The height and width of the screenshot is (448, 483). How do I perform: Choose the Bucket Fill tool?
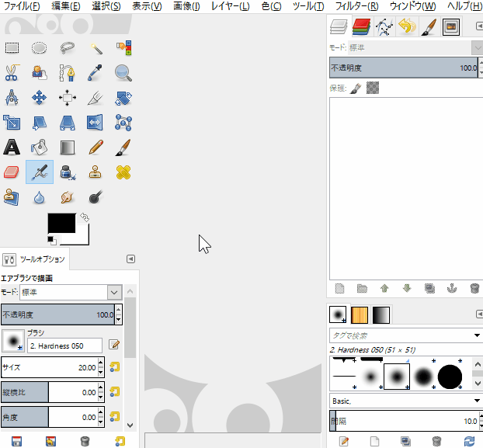pyautogui.click(x=39, y=148)
